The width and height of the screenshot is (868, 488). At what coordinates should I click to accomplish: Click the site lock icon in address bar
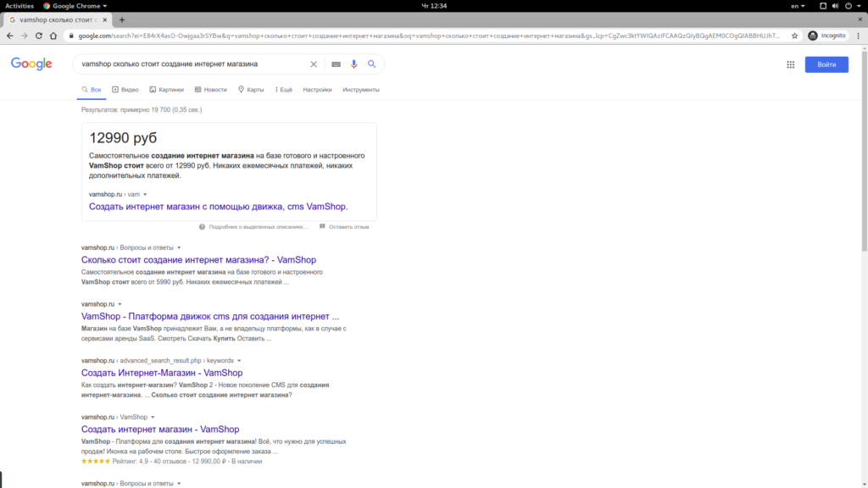click(71, 36)
